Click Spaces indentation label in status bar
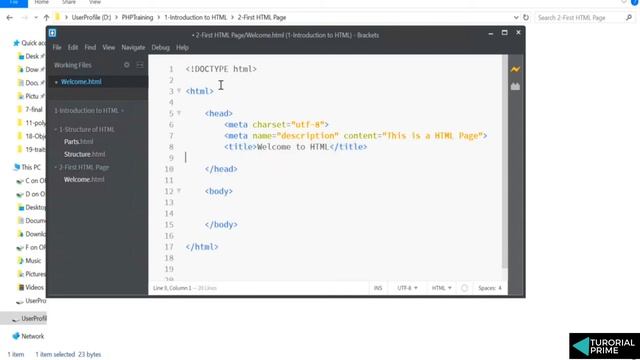Viewport: 640px width, 360px height. (487, 288)
